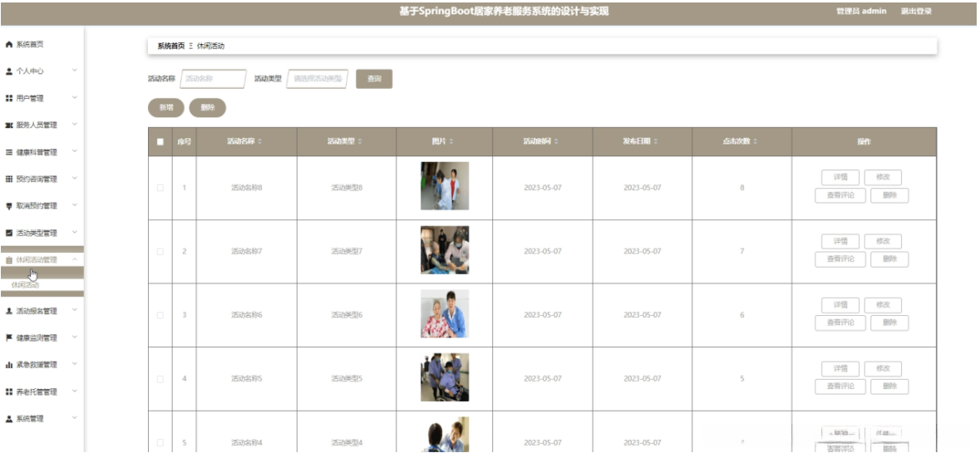The height and width of the screenshot is (453, 980).
Task: Click the clipboard icon for 休闲活动管理
Action: coord(9,260)
